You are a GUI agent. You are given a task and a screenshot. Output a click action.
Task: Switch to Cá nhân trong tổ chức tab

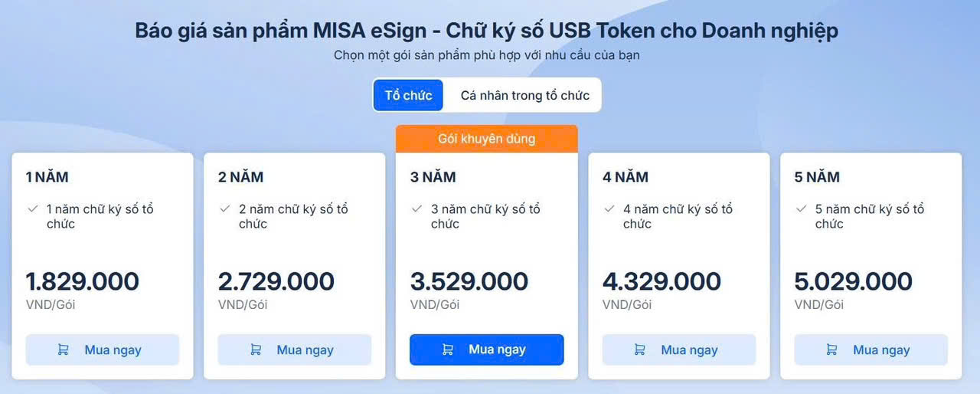(524, 95)
